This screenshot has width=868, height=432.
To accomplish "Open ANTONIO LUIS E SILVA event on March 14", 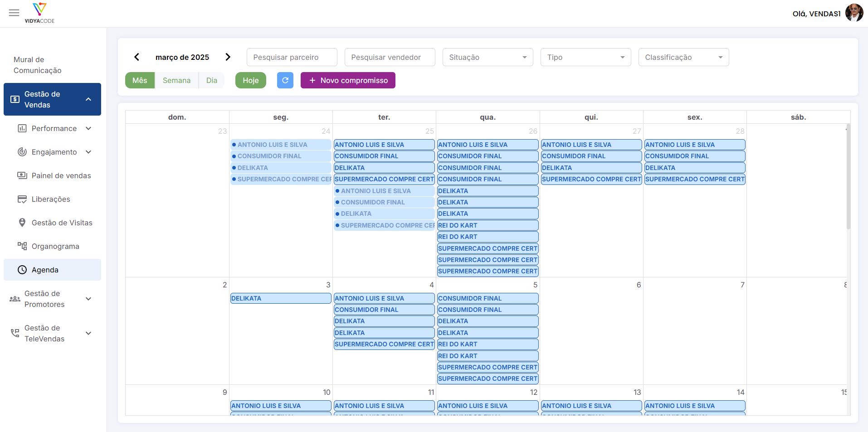I will coord(695,406).
